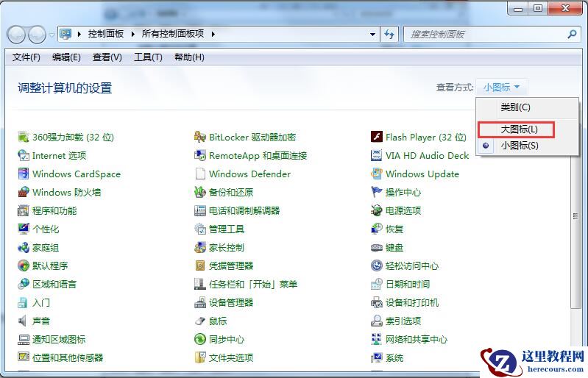Click the 区域和语言 globe icon
Image resolution: width=588 pixels, height=378 pixels.
24,284
